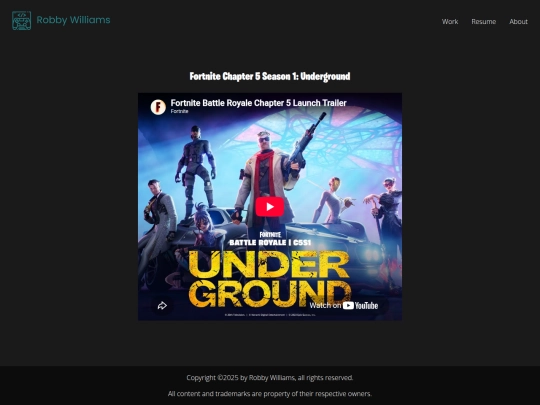The height and width of the screenshot is (405, 540).
Task: Go to the Resume page
Action: (x=484, y=21)
